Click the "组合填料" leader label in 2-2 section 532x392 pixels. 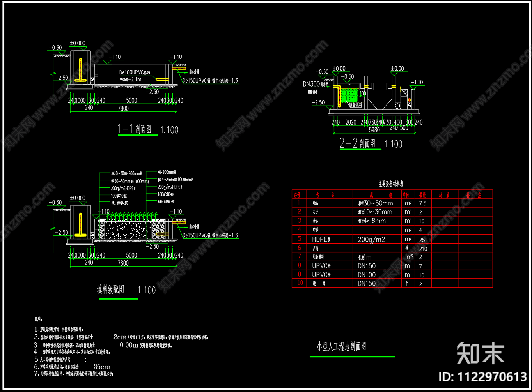[x=355, y=105]
